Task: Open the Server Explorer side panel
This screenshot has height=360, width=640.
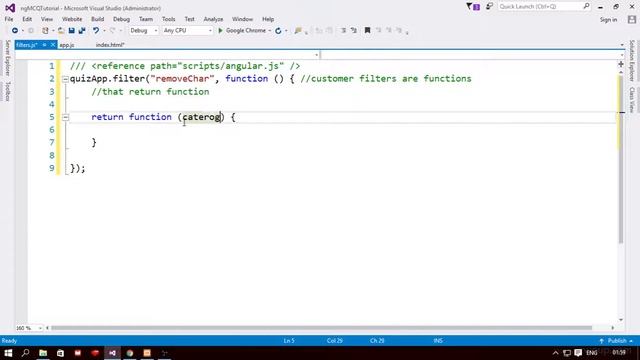Action: point(7,58)
